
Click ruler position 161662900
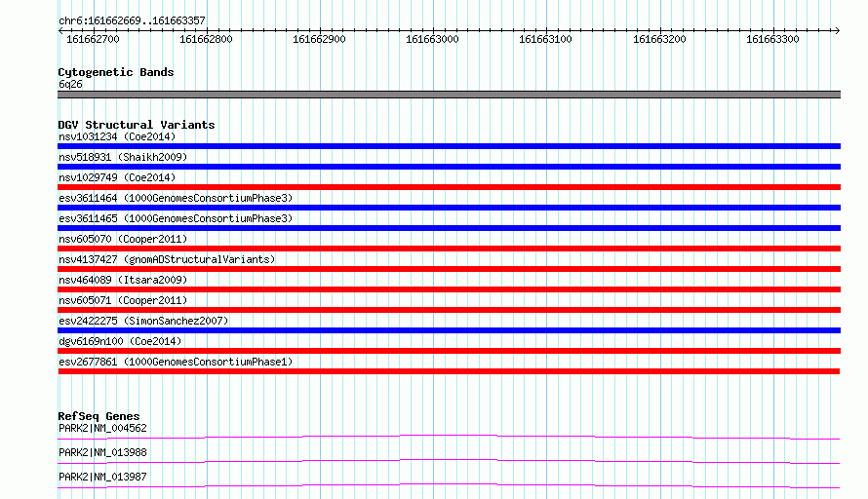tap(320, 39)
